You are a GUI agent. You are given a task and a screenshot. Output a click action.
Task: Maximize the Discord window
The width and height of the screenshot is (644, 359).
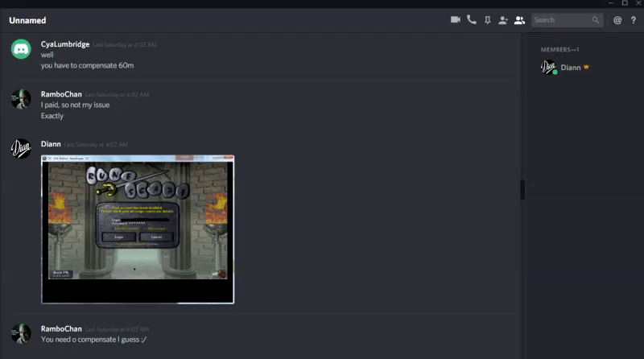click(x=625, y=3)
